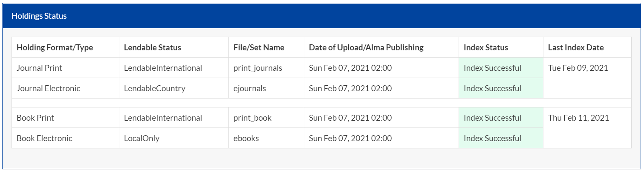Viewport: 644px width, 171px height.
Task: Click the Tue Feb 09, 2021 date cell
Action: pos(578,68)
